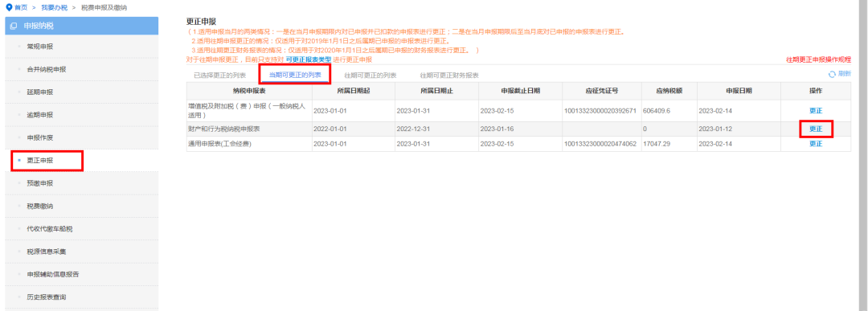868x311 pixels.
Task: Select the 更正申报 sidebar entry
Action: (40, 161)
